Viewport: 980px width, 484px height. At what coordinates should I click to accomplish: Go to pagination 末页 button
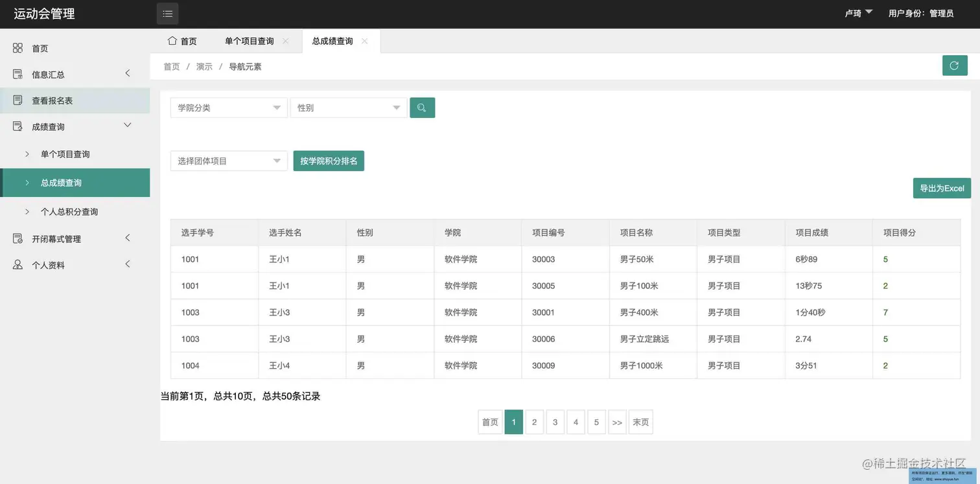(640, 422)
